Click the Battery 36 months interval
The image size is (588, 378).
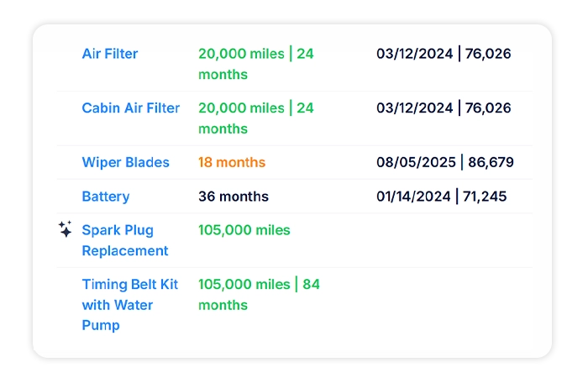click(234, 197)
